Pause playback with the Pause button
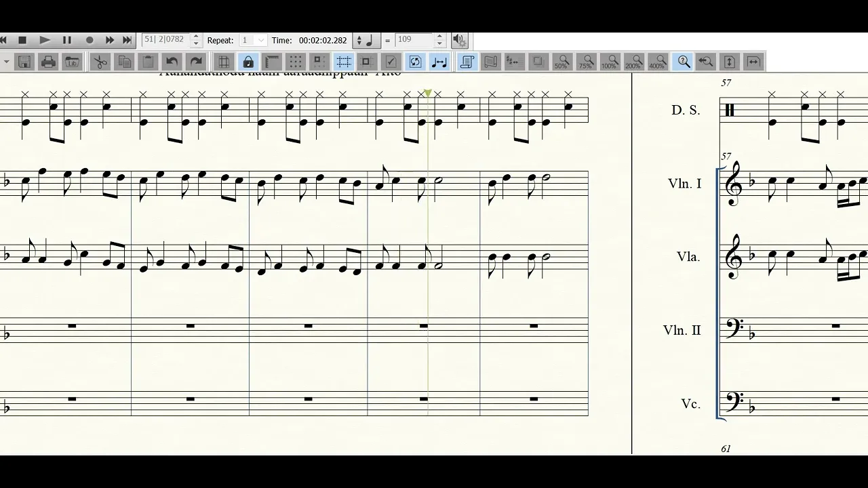868x488 pixels. click(x=67, y=41)
